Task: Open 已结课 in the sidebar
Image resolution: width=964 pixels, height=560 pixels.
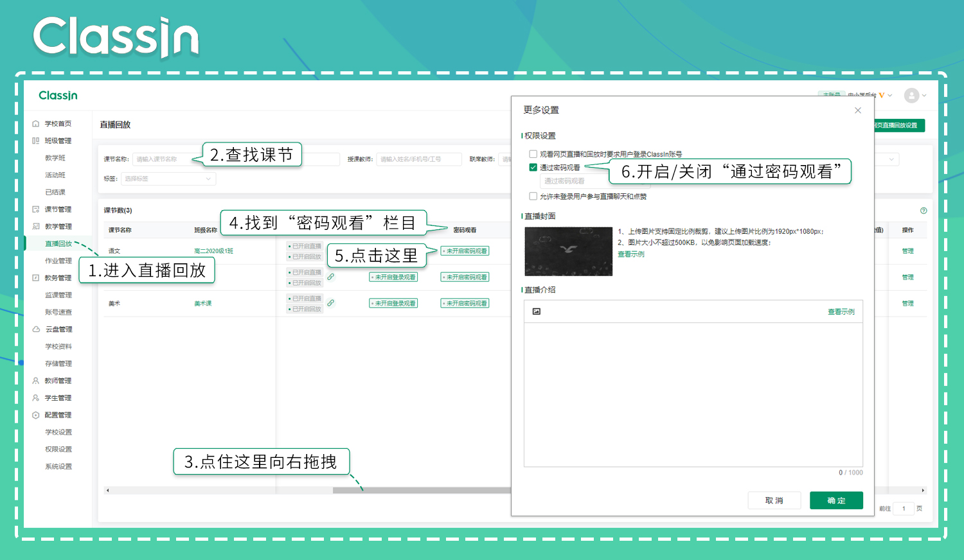Action: (55, 192)
